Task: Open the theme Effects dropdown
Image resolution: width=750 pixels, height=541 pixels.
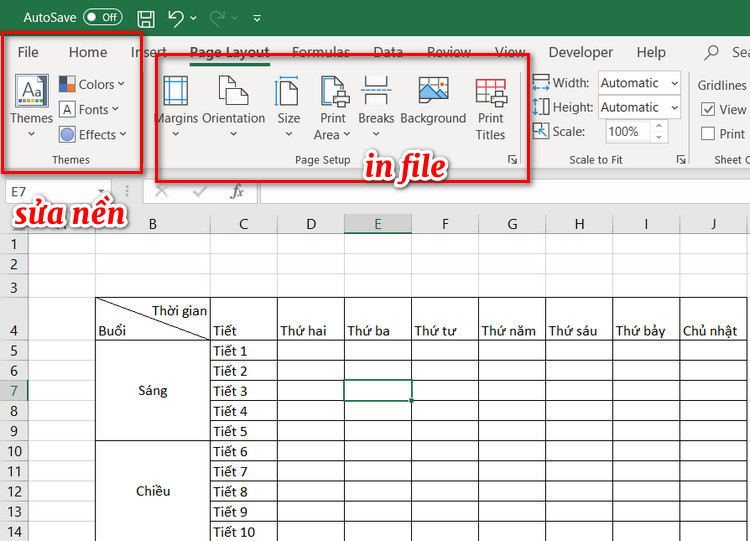Action: tap(93, 135)
